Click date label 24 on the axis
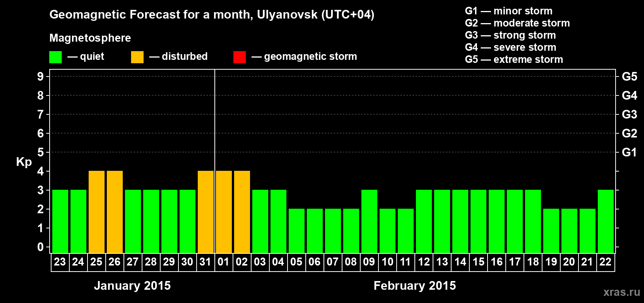 tap(78, 262)
